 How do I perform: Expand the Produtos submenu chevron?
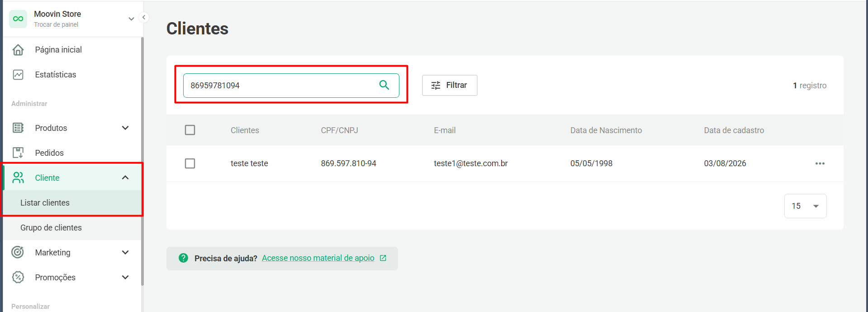click(125, 128)
